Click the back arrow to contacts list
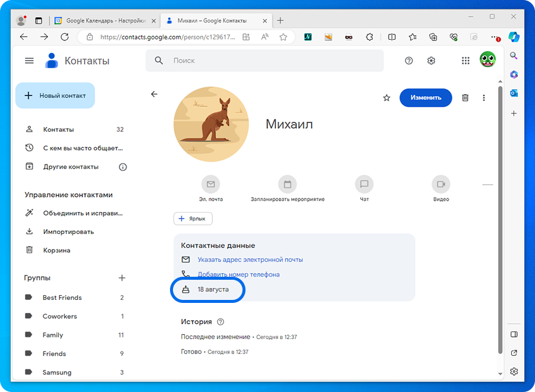This screenshot has width=535, height=392. [155, 94]
